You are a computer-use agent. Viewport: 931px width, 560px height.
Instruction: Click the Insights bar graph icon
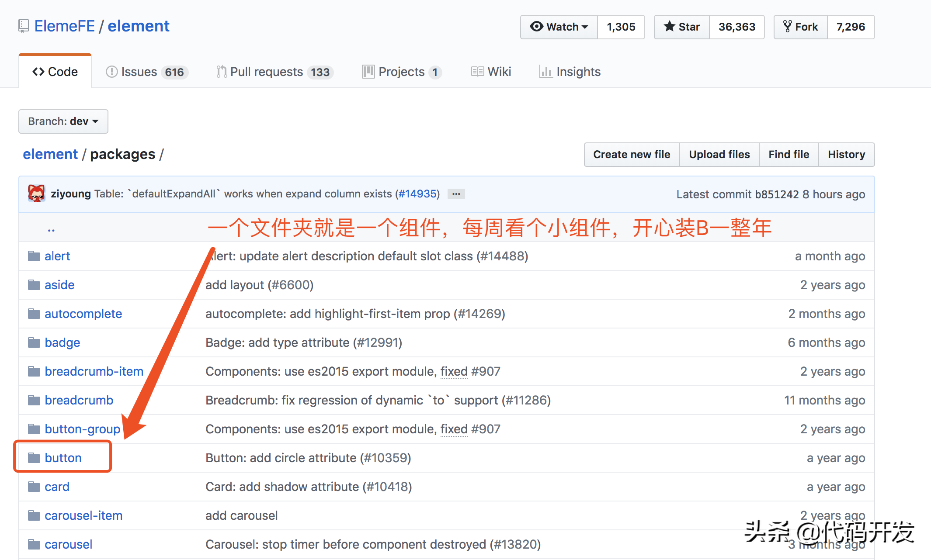point(545,72)
